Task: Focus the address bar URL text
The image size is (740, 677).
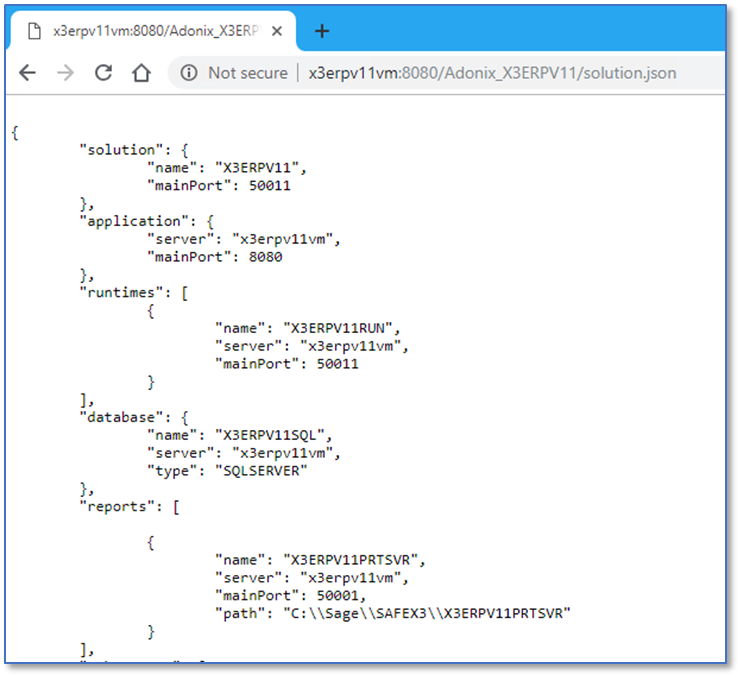Action: click(492, 73)
